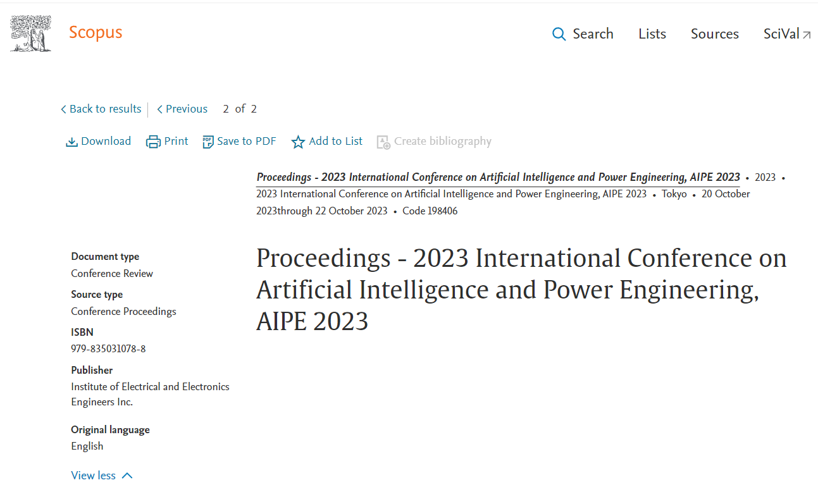Go to the Sources page

click(x=714, y=34)
